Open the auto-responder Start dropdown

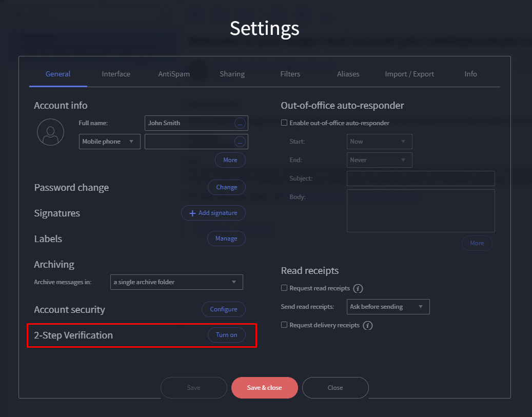tap(379, 142)
